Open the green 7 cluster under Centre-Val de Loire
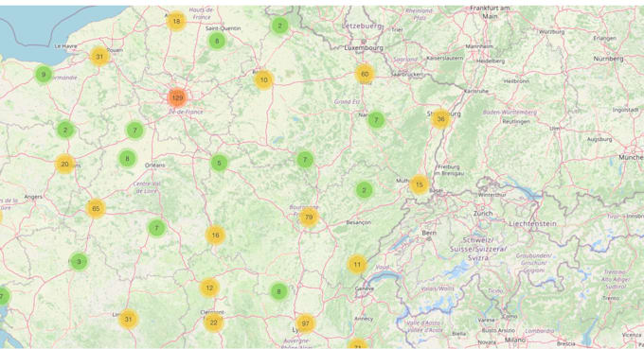644x349 pixels. 156,228
